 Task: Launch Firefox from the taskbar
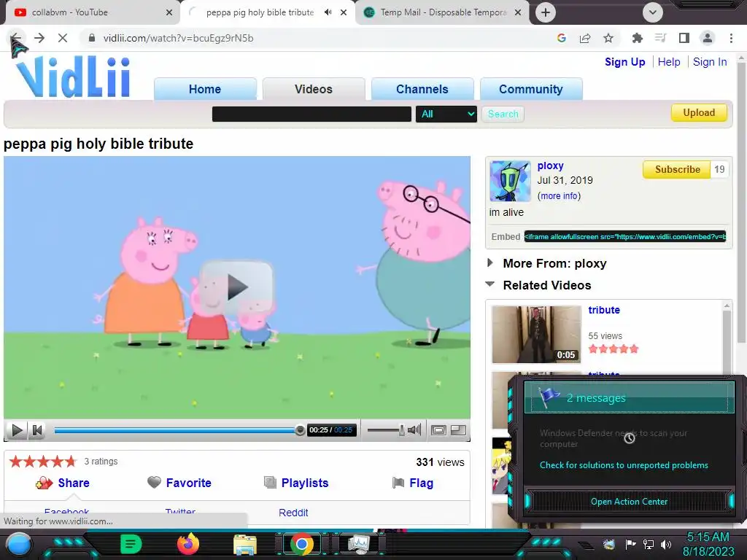[187, 544]
